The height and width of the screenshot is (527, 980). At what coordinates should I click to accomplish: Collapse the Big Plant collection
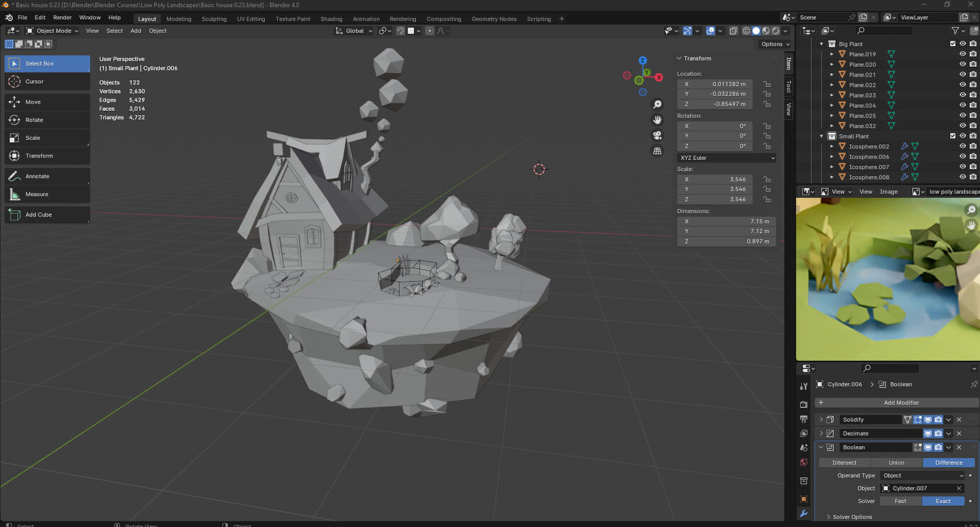click(822, 44)
